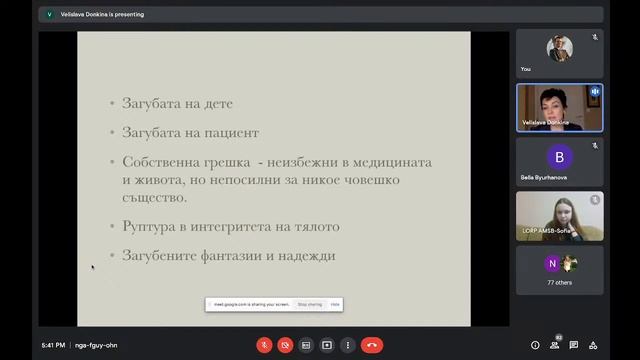Screen dimensions: 640x360
Task: Click Stop sharing in the sharing banner
Action: tap(310, 304)
